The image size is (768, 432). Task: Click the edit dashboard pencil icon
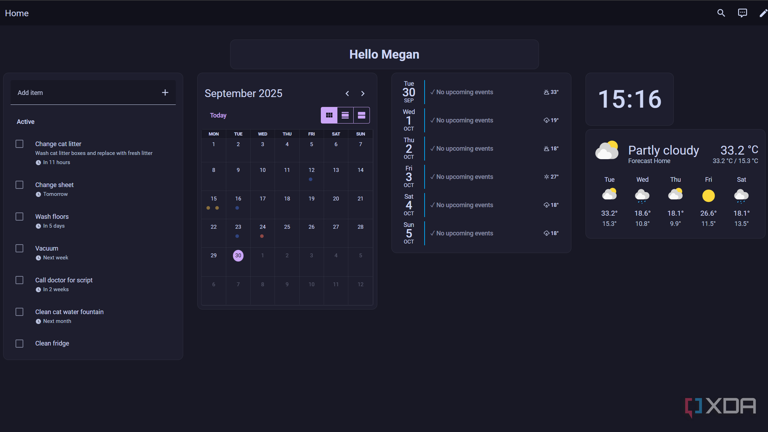click(x=763, y=13)
